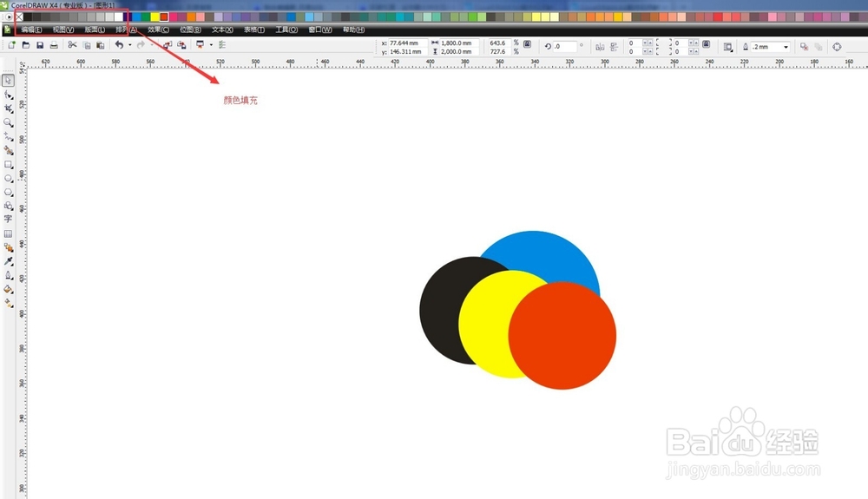868x499 pixels.
Task: Select the Freehand curve tool
Action: [x=8, y=136]
